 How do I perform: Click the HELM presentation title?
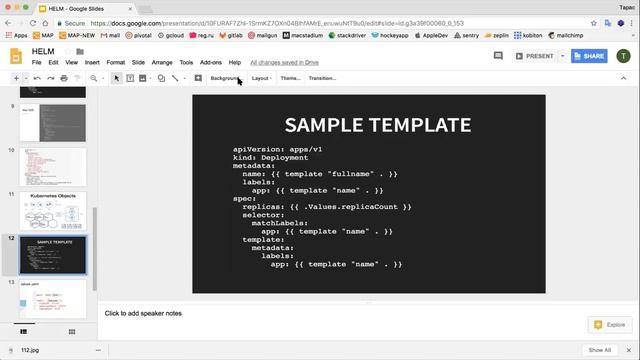[43, 51]
